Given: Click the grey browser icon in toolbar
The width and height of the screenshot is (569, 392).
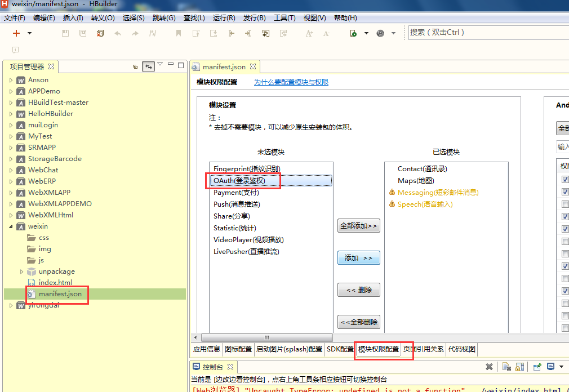Looking at the screenshot, I should [380, 33].
